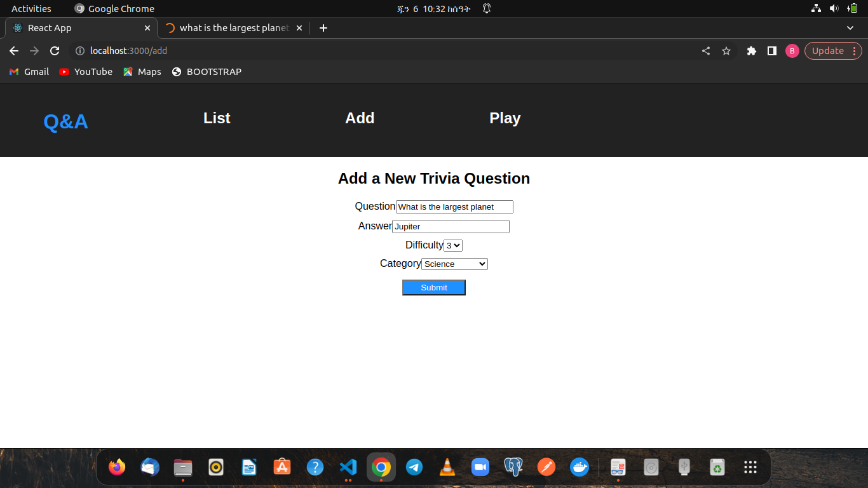Open PostgreSQL (pgAdmin) from the dock
Viewport: 868px width, 488px height.
click(513, 467)
